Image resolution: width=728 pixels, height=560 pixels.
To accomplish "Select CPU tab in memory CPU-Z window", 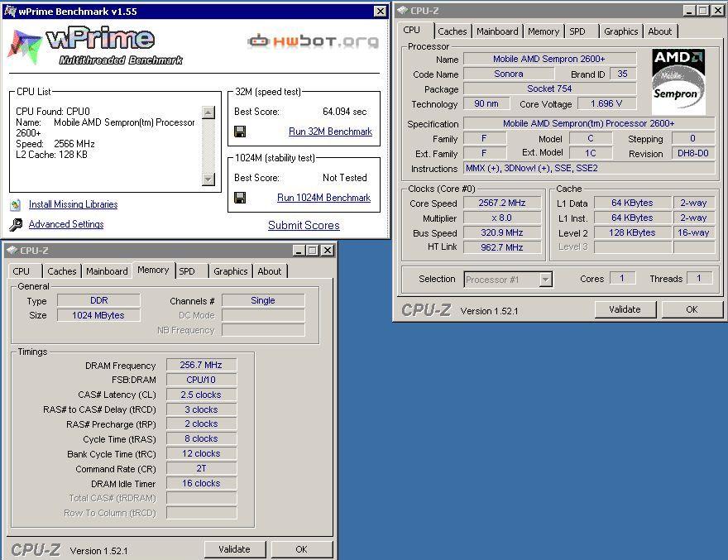I will pyautogui.click(x=21, y=271).
